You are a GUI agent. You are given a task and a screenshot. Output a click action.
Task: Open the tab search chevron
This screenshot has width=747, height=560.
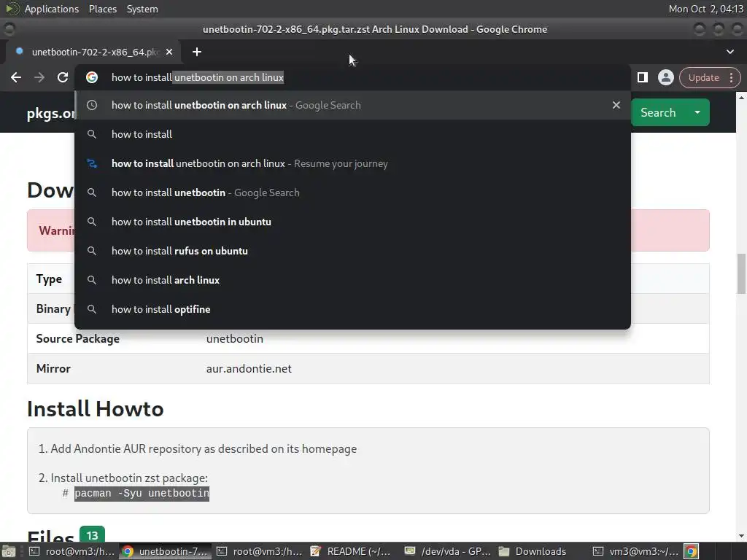click(729, 52)
